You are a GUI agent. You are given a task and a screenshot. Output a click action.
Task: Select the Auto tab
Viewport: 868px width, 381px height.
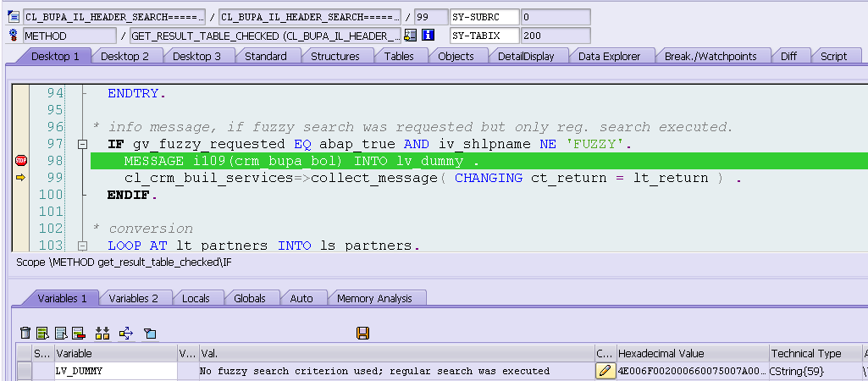301,298
